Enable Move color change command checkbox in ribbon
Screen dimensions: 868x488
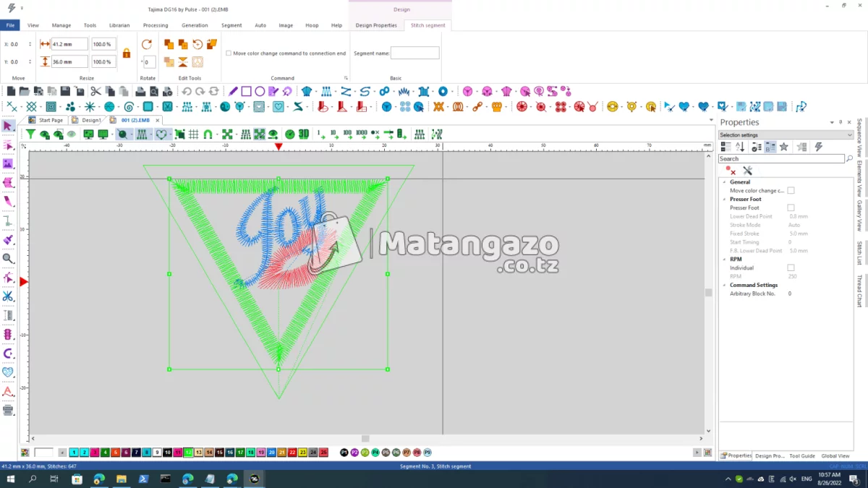(x=229, y=53)
